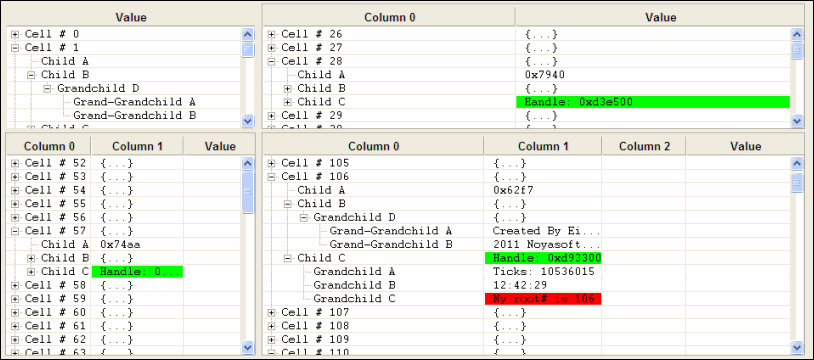Click Column 1 header in bottom-left grid
The width and height of the screenshot is (814, 360).
(138, 146)
